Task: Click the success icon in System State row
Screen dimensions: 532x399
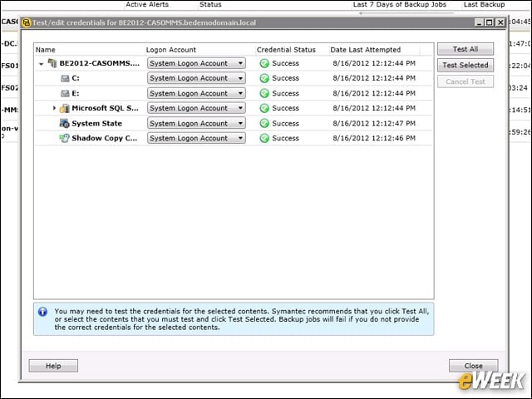Action: (264, 123)
